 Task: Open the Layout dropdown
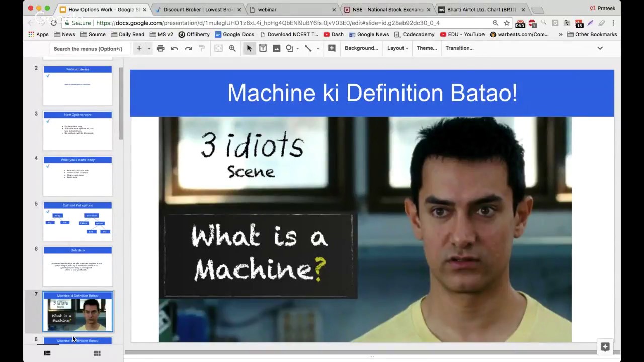coord(397,48)
